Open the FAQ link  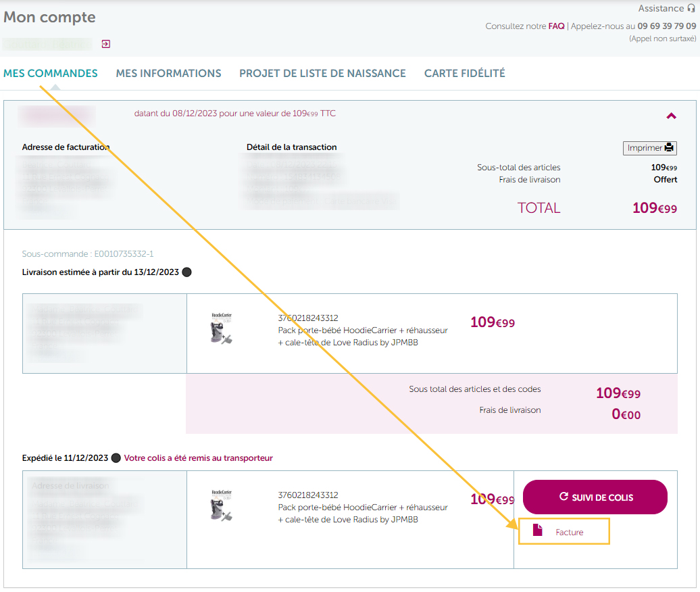[556, 26]
